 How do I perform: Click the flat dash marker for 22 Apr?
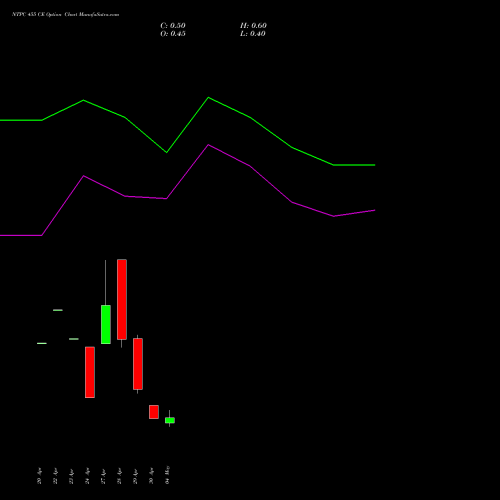[58, 310]
